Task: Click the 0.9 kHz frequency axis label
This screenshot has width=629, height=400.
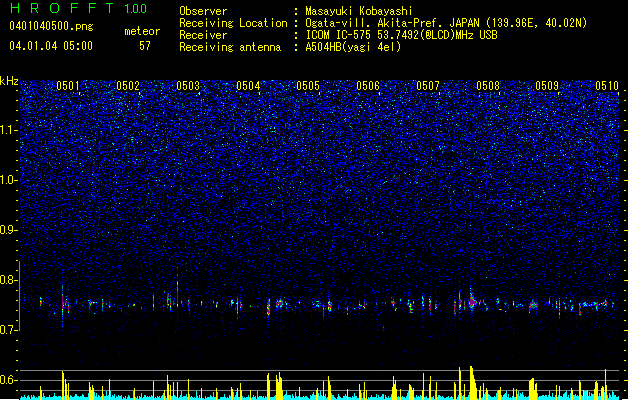Action: [x=9, y=230]
